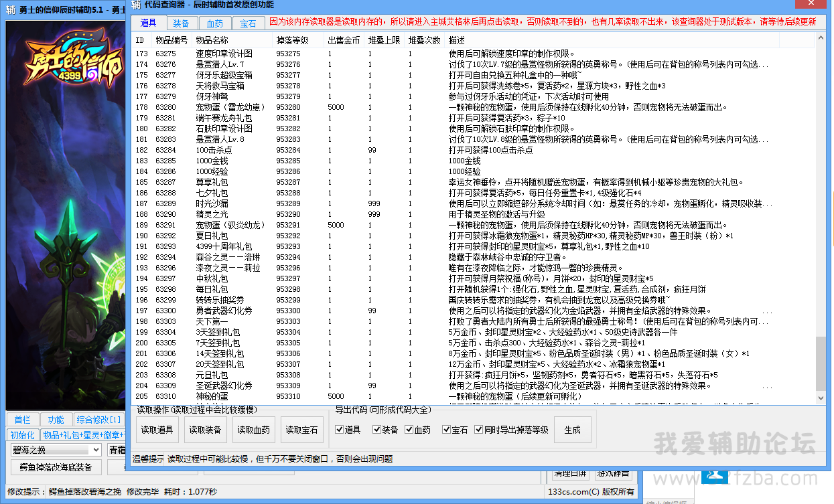Select row 速度印章设计图
Viewport: 834px width, 504px height.
pos(473,54)
